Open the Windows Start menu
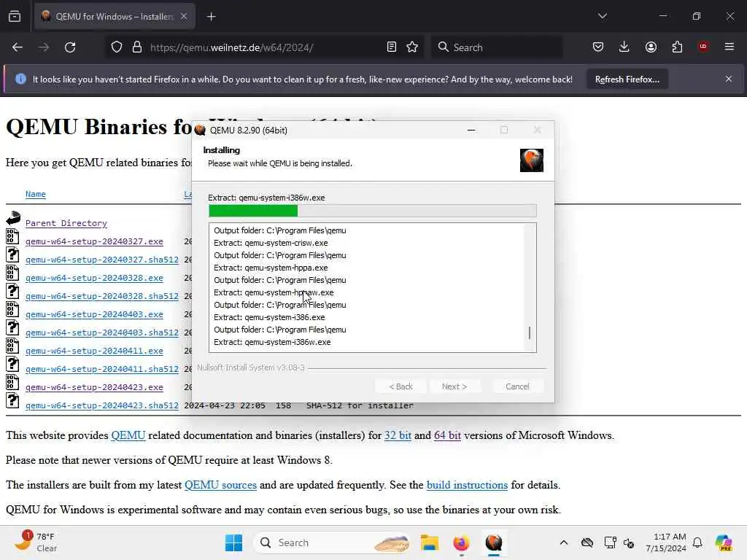This screenshot has height=560, width=747. 233,542
